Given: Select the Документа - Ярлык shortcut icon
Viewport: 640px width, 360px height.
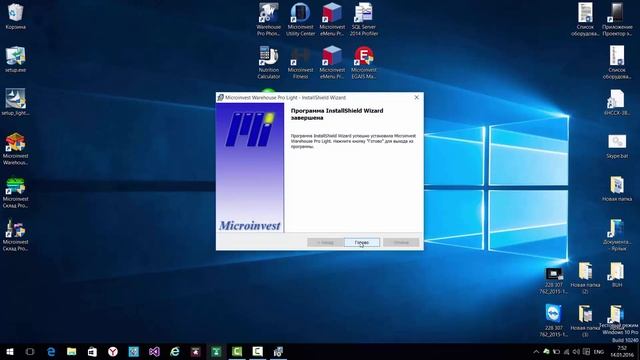Looking at the screenshot, I should point(617,235).
